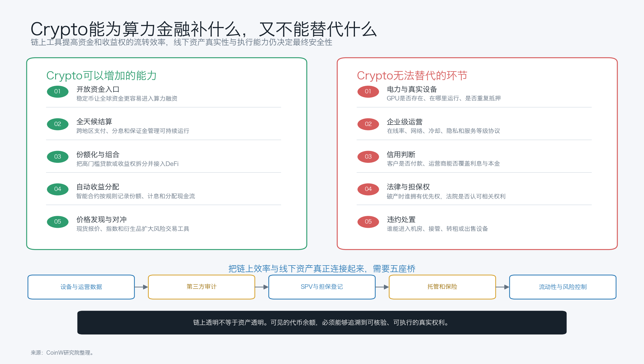Click the heading Crypto可以增加的能力
Viewport: 644px width, 364px height.
click(102, 75)
